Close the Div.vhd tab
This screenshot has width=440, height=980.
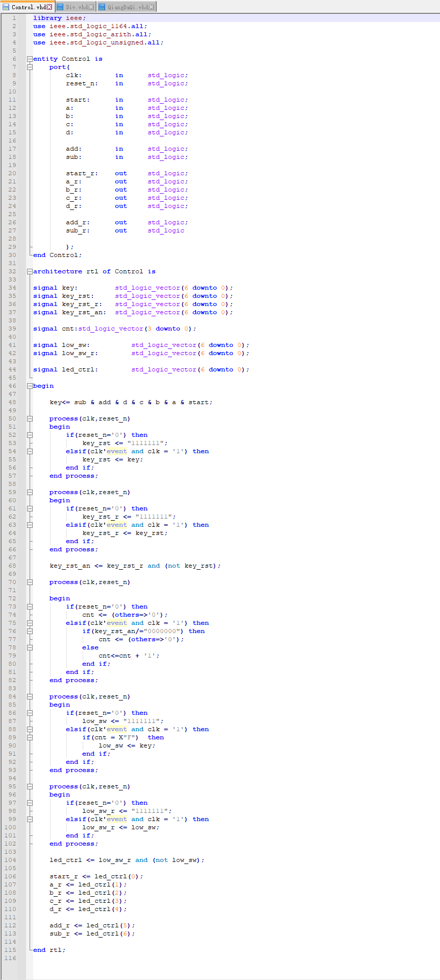91,7
